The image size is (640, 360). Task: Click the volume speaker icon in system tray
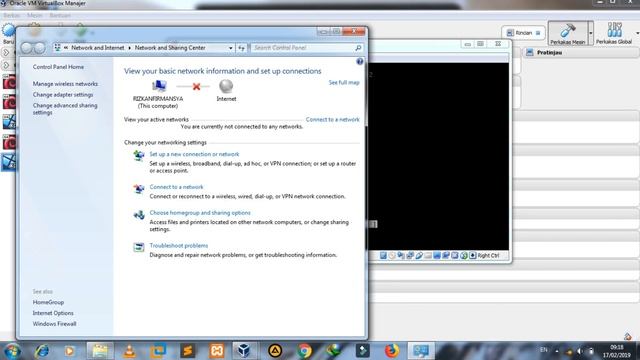[580, 351]
